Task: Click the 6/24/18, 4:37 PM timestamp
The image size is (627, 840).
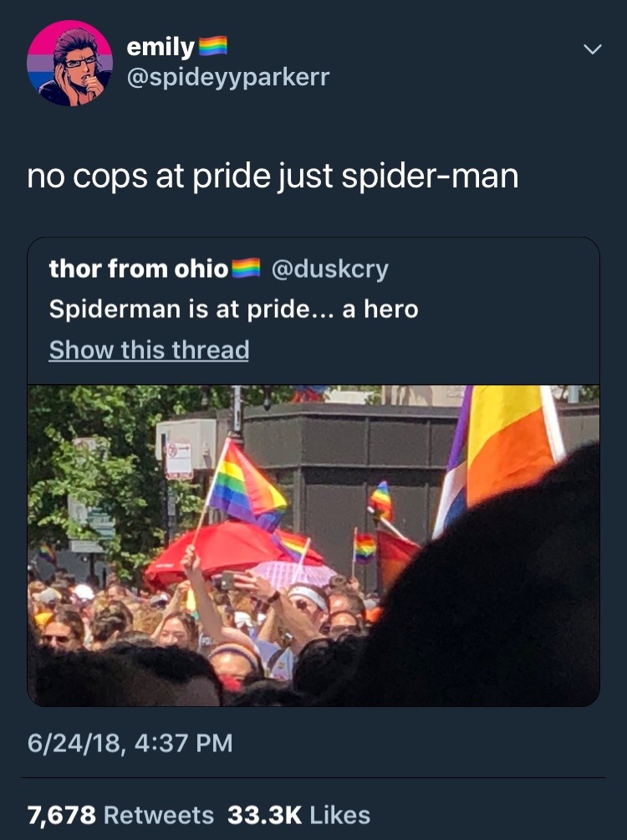Action: coord(130,743)
